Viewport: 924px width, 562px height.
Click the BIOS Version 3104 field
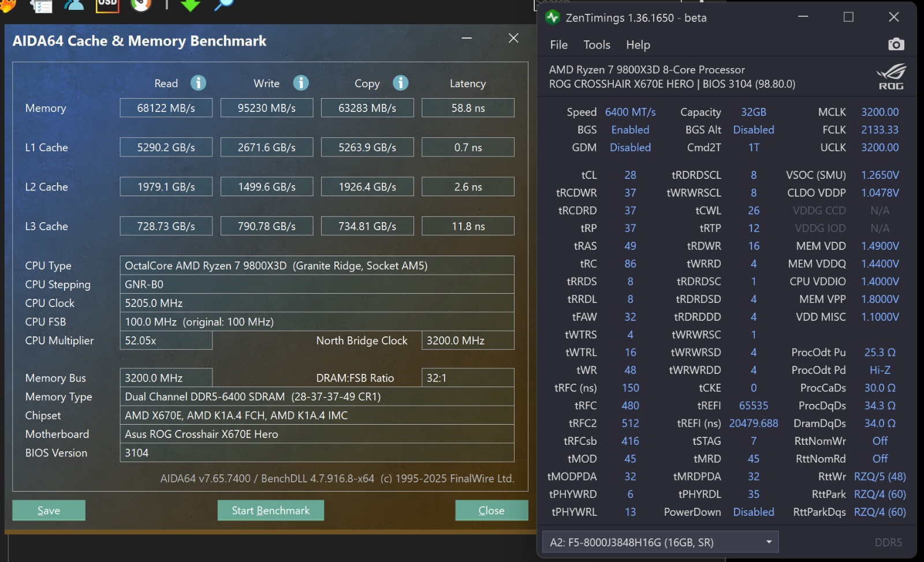point(317,453)
